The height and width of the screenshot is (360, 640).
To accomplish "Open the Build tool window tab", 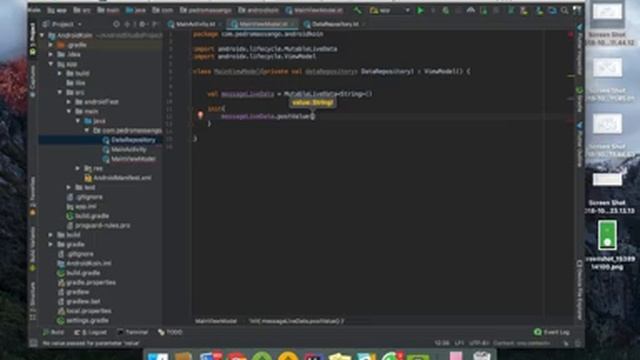I will pos(53,333).
